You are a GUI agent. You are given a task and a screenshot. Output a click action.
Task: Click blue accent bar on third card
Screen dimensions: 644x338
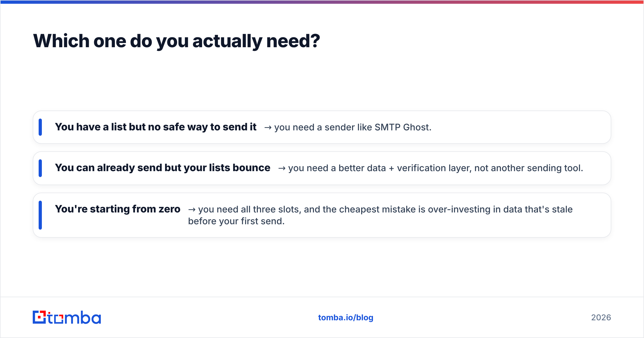click(x=40, y=215)
